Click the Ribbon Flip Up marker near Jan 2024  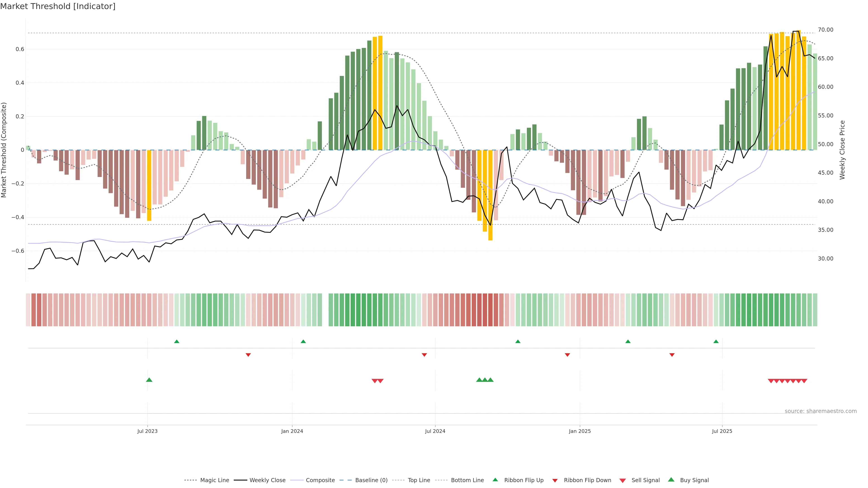(x=303, y=342)
